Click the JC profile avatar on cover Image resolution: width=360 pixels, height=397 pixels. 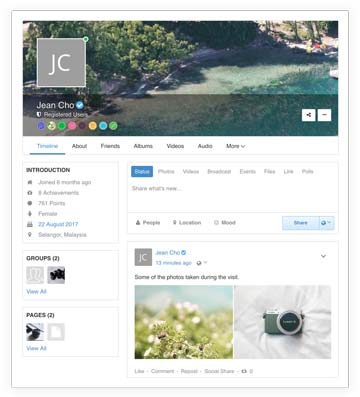(61, 62)
